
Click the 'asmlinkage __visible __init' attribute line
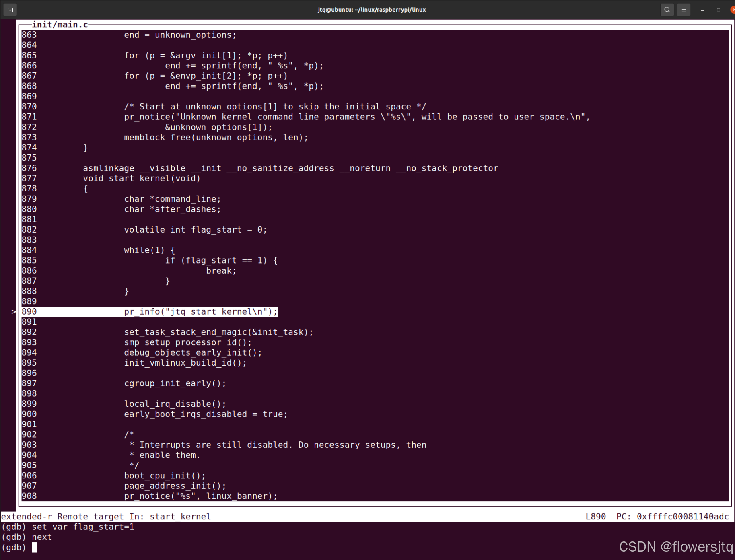[290, 168]
